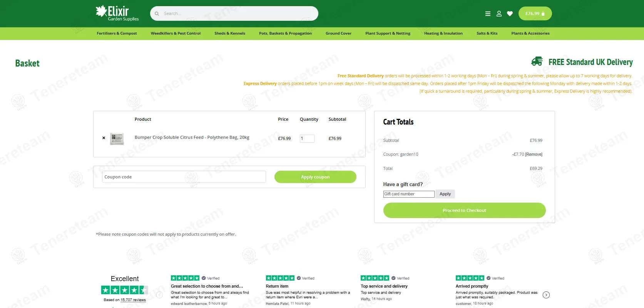Image resolution: width=644 pixels, height=308 pixels.
Task: Open review 'Great selection to choose from and...'
Action: click(207, 286)
